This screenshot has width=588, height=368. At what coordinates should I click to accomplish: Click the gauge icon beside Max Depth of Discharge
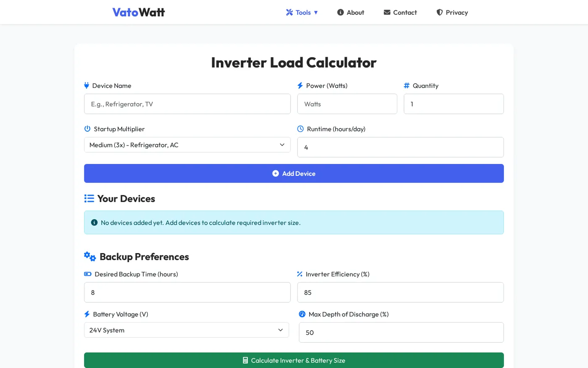tap(302, 314)
